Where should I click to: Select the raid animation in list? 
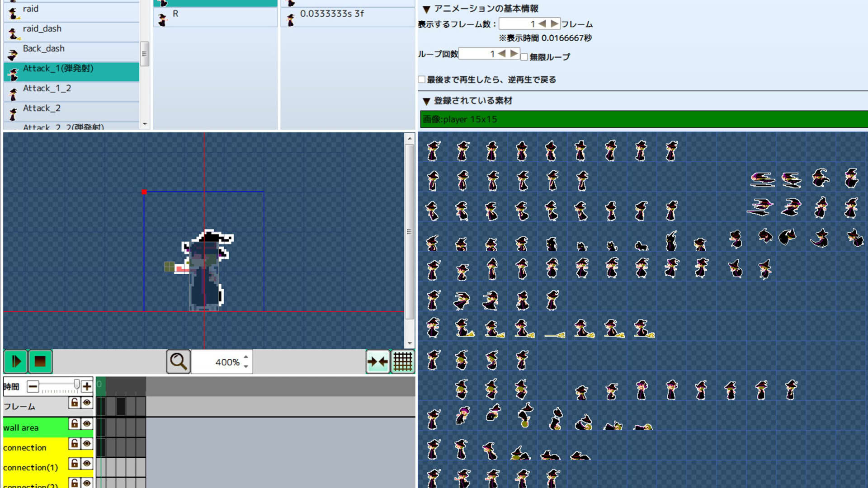(71, 12)
